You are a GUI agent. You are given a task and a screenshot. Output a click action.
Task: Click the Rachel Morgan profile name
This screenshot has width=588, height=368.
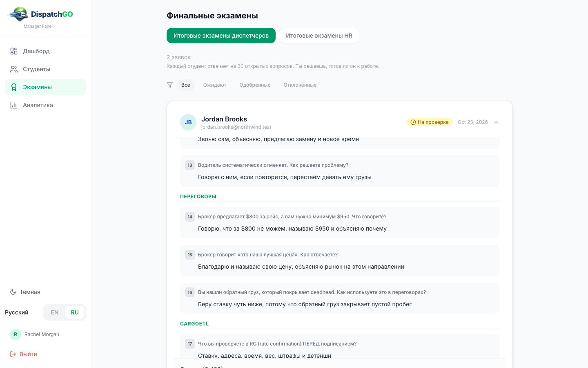pyautogui.click(x=42, y=334)
